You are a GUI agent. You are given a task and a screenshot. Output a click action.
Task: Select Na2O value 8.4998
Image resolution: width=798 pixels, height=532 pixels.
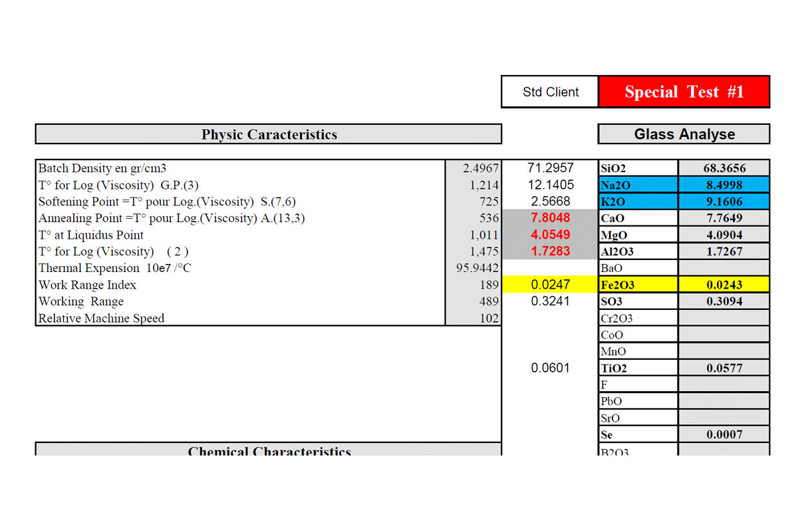point(724,185)
